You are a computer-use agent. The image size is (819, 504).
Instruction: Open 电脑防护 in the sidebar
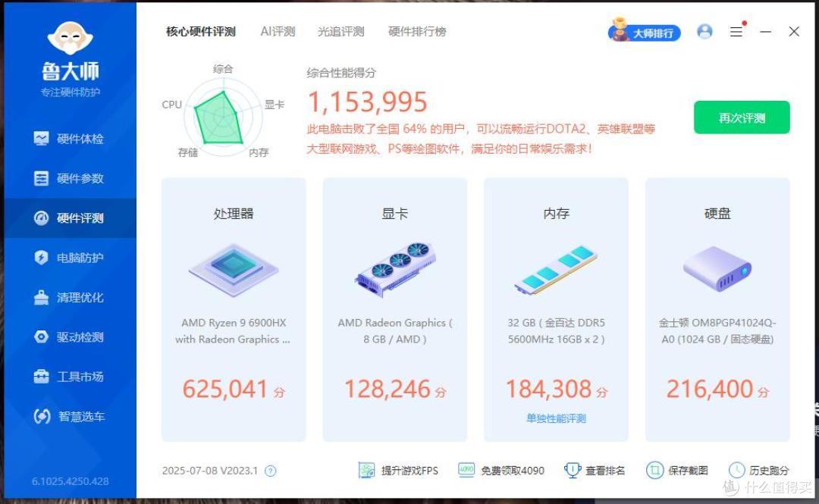pyautogui.click(x=70, y=258)
